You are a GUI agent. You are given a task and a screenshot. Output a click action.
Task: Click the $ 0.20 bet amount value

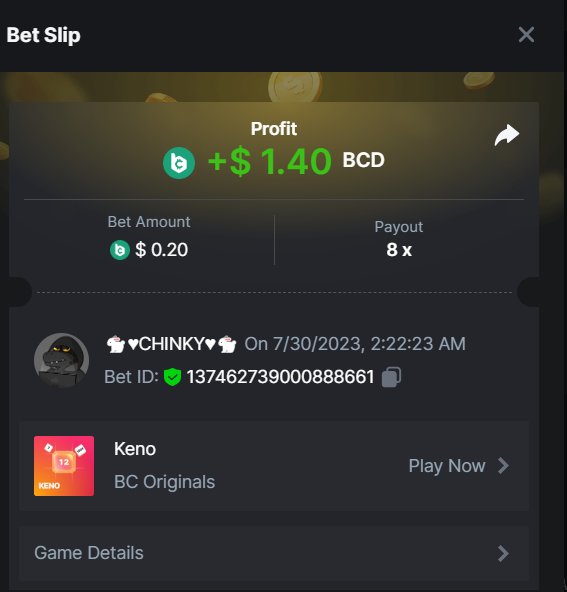pos(161,250)
